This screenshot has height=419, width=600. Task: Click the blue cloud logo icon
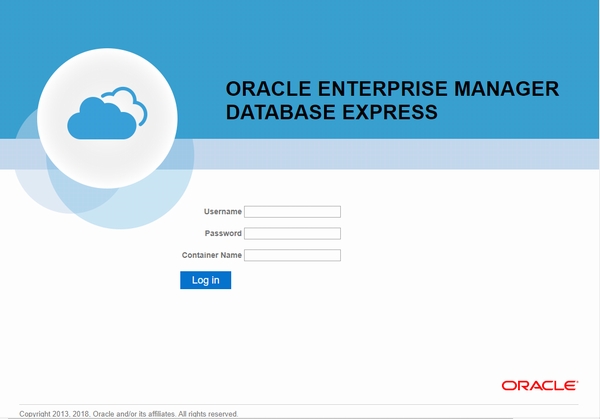(x=107, y=113)
